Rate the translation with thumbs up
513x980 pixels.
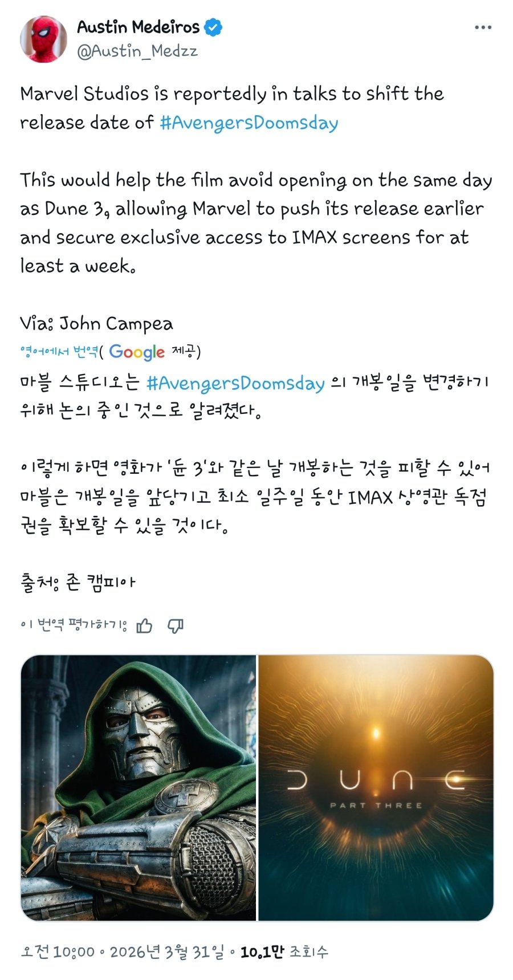click(144, 626)
